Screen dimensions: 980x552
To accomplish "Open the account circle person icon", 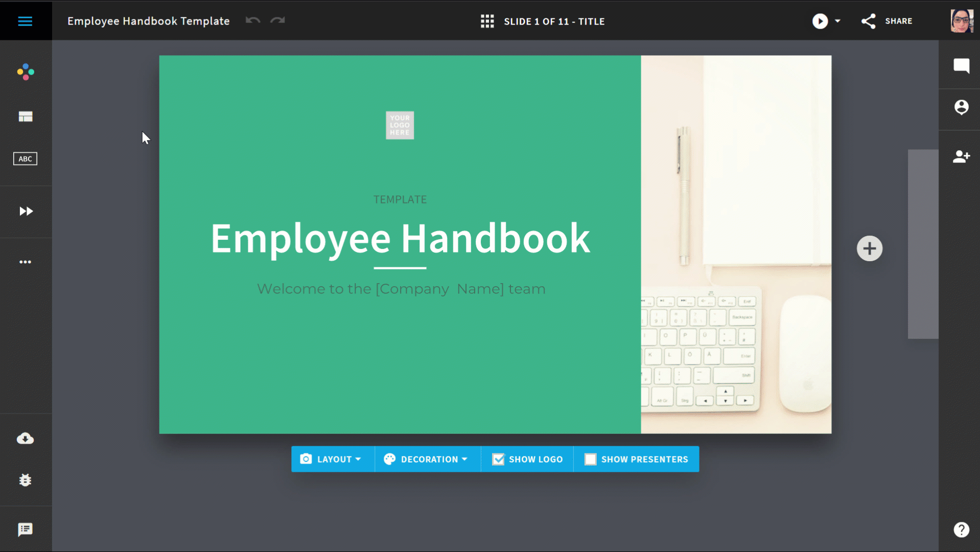I will (x=961, y=107).
